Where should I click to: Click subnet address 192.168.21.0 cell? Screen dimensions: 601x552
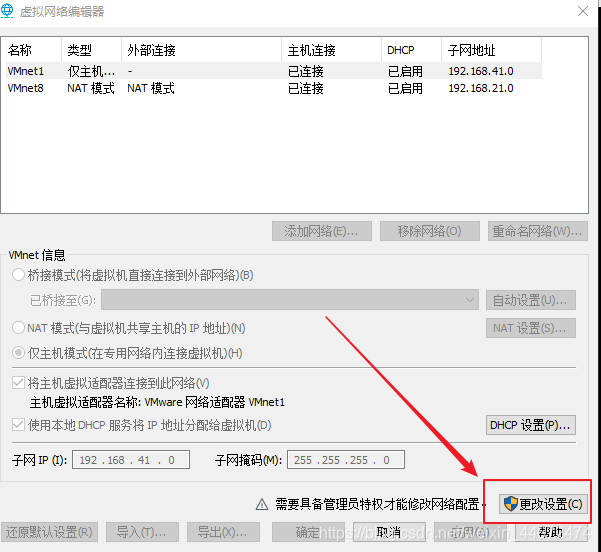pos(481,88)
